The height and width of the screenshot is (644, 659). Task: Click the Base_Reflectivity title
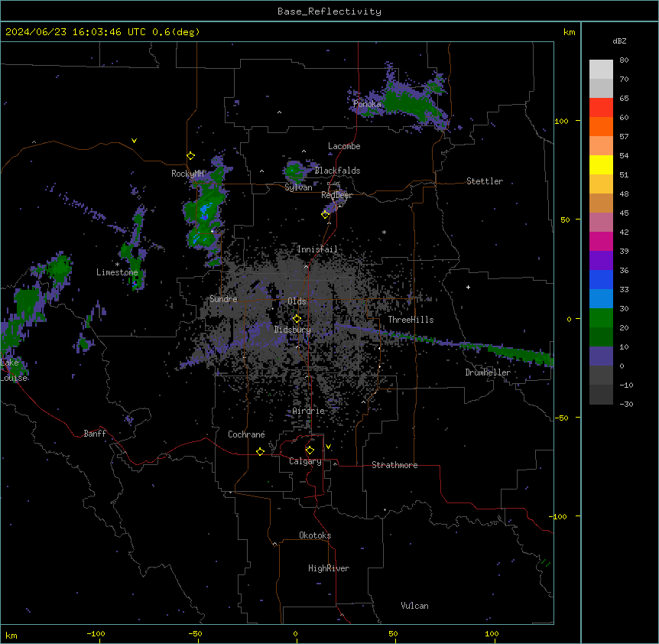coord(329,11)
